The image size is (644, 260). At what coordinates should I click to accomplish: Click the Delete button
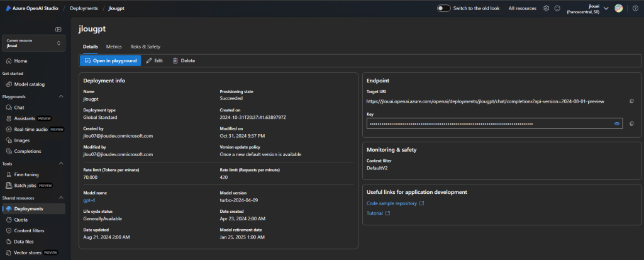click(x=184, y=60)
